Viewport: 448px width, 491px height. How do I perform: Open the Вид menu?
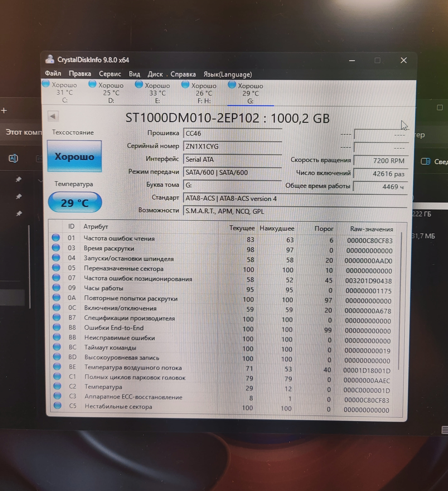(134, 74)
